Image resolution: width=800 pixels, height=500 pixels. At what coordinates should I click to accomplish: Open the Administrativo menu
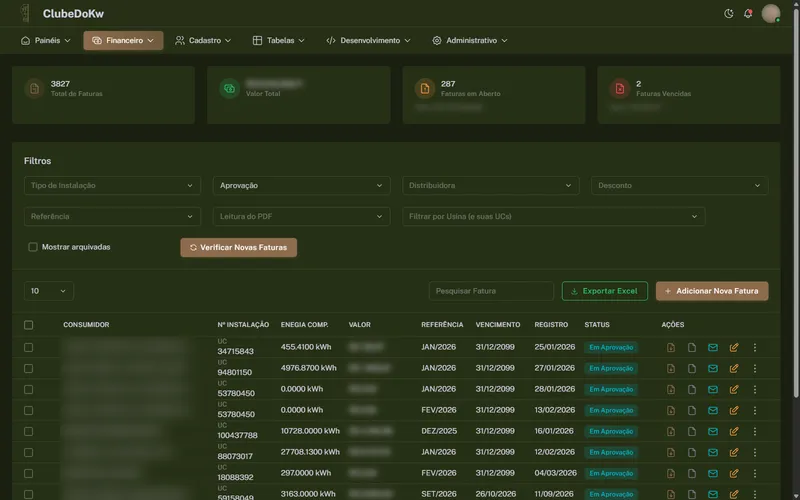click(x=469, y=40)
